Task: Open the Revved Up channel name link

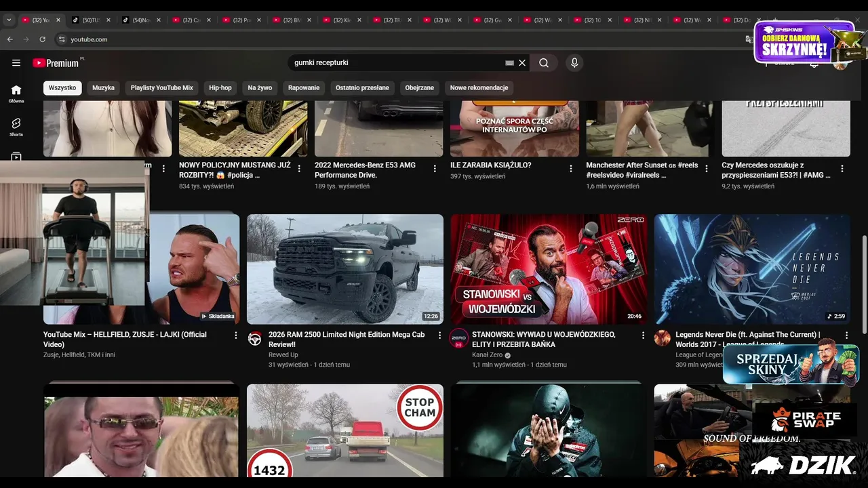Action: click(x=283, y=354)
